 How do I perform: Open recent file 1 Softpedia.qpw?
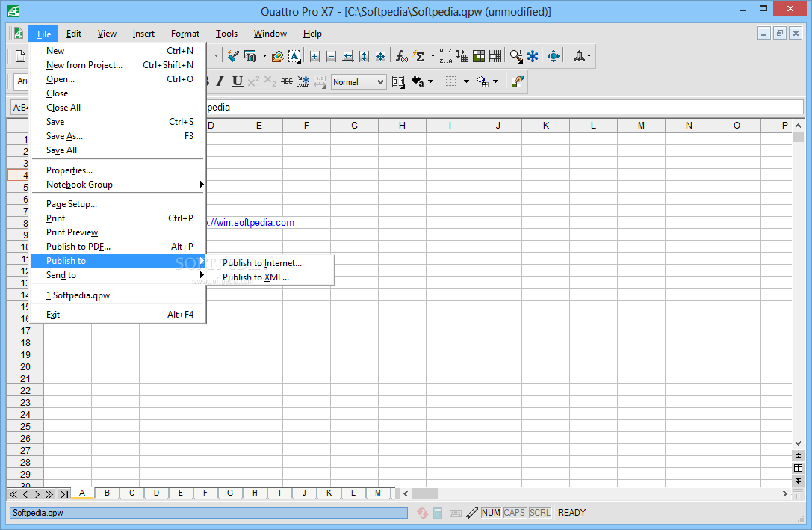click(118, 295)
